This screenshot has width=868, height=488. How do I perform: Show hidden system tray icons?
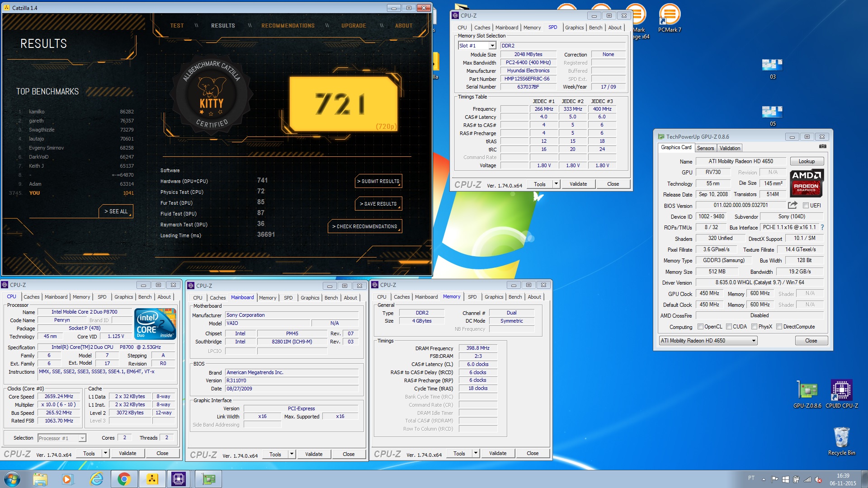764,479
